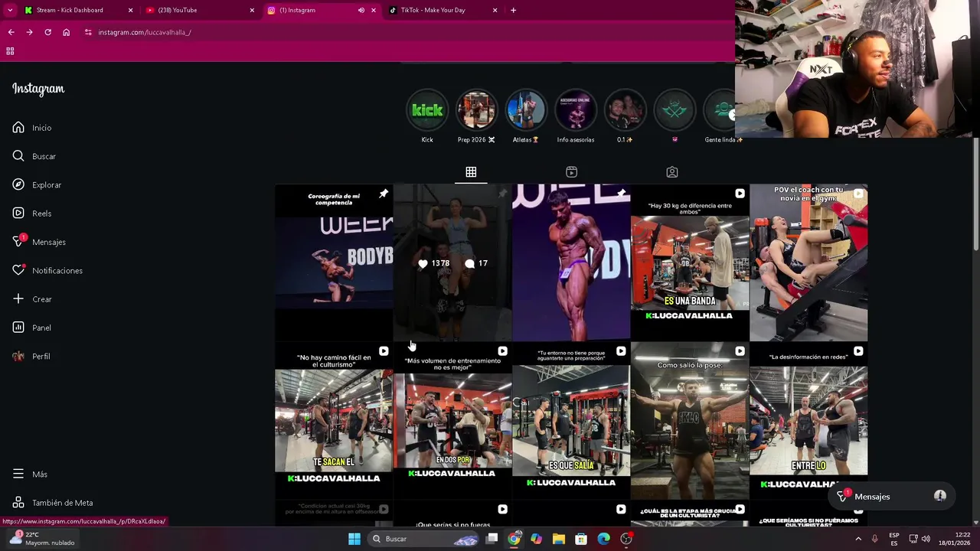The height and width of the screenshot is (551, 980).
Task: Open the 'Como salió la pose' reel
Action: (x=690, y=421)
